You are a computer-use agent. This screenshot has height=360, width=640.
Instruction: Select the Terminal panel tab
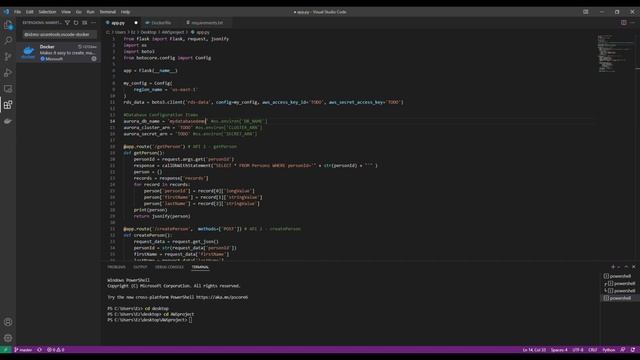point(200,267)
